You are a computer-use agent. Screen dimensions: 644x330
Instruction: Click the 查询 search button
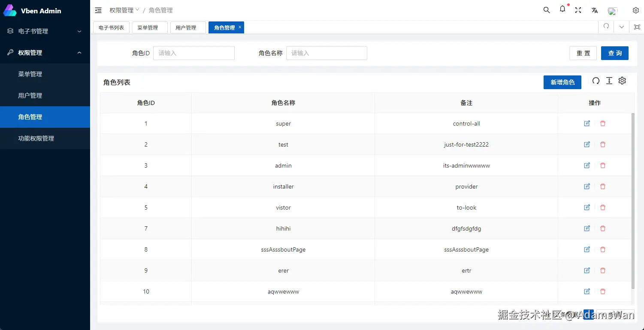(615, 53)
